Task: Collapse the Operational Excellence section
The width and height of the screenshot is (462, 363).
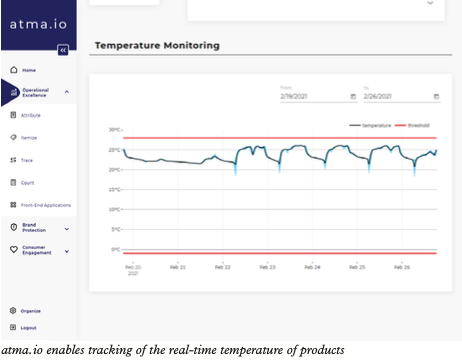Action: tap(67, 92)
